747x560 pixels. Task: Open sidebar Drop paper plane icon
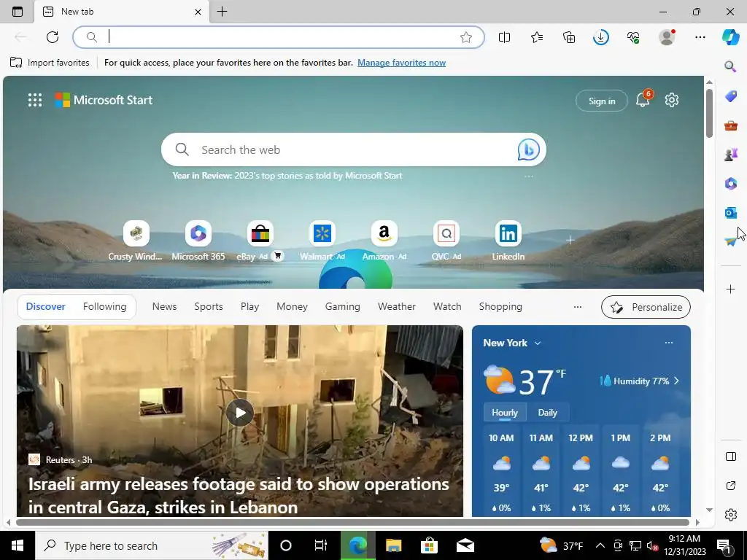pyautogui.click(x=730, y=241)
